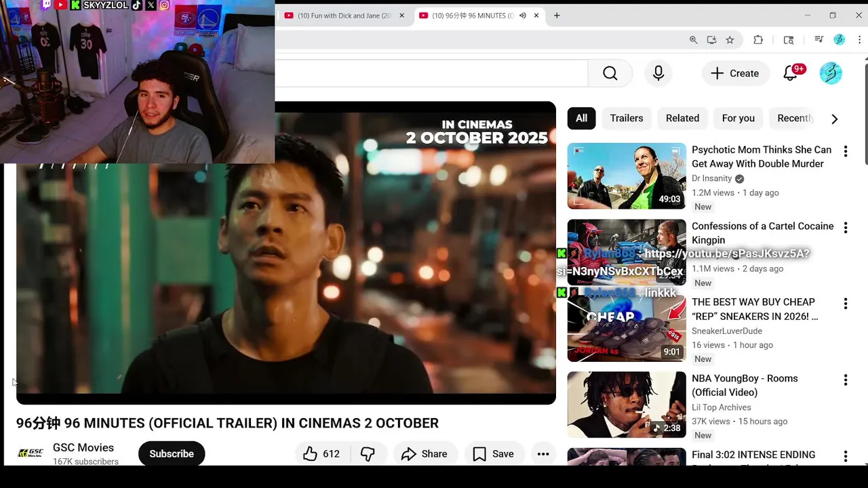Select the Trailers filter chip
Screen dimensions: 868x488
point(627,118)
